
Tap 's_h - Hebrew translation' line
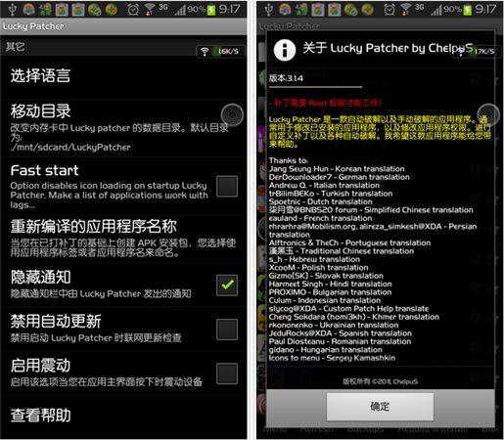314,259
